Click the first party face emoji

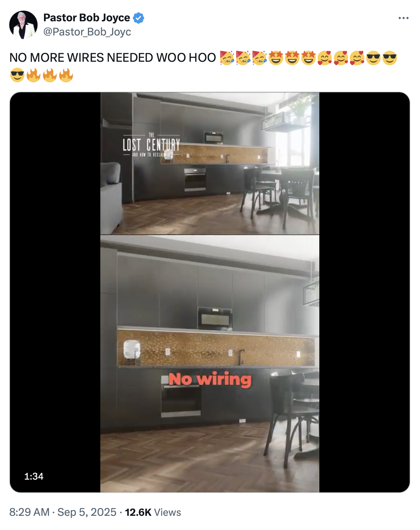[x=227, y=58]
